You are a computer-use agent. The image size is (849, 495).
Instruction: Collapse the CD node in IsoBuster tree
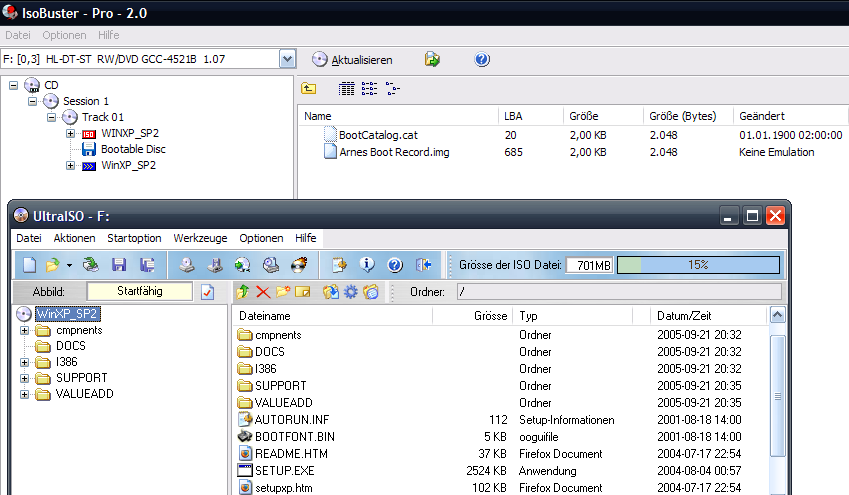(14, 85)
